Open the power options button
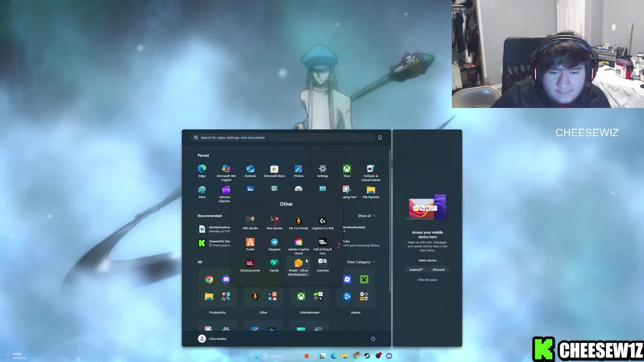 (x=373, y=339)
